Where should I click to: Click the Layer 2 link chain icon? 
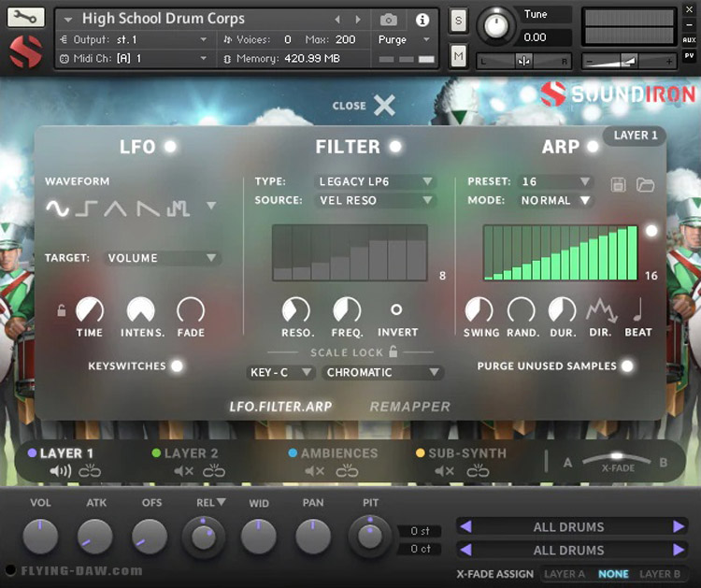click(x=214, y=471)
